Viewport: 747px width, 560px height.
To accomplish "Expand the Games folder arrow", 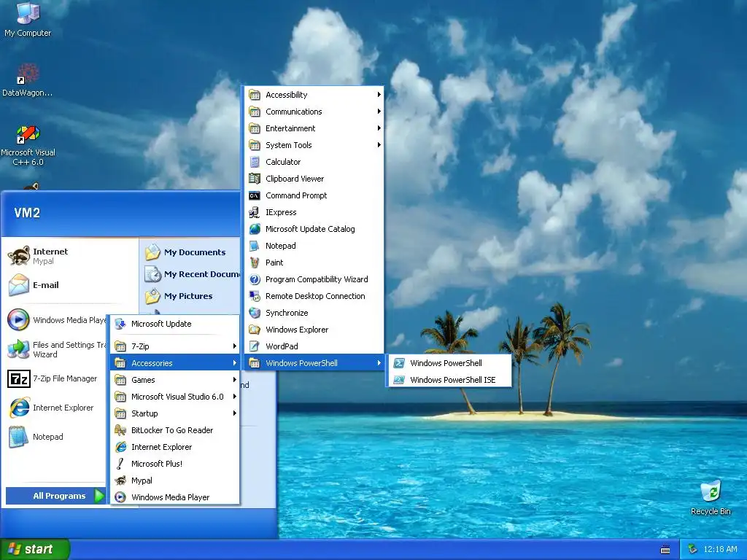I will [234, 379].
